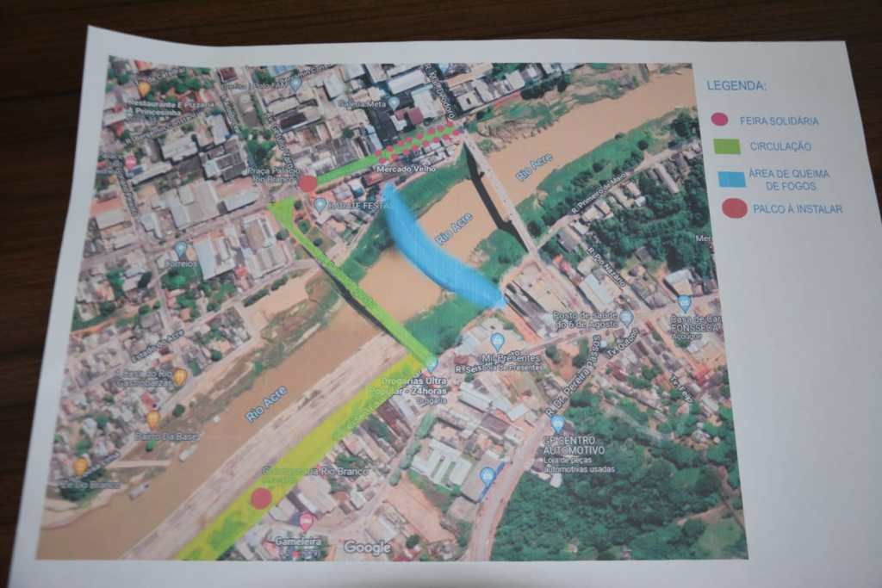Open the Banco da Base orange pin

click(152, 419)
